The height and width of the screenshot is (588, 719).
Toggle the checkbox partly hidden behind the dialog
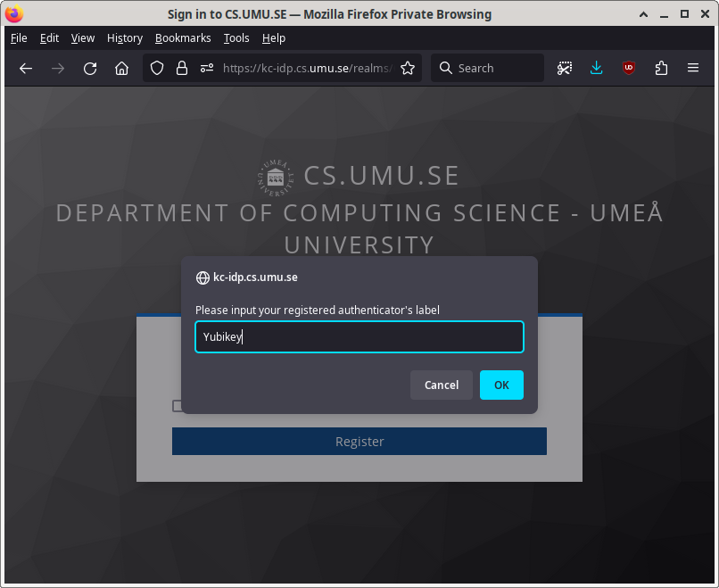(177, 406)
